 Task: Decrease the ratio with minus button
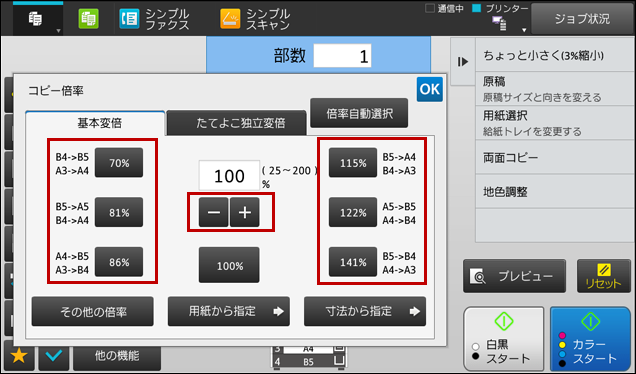tap(213, 212)
